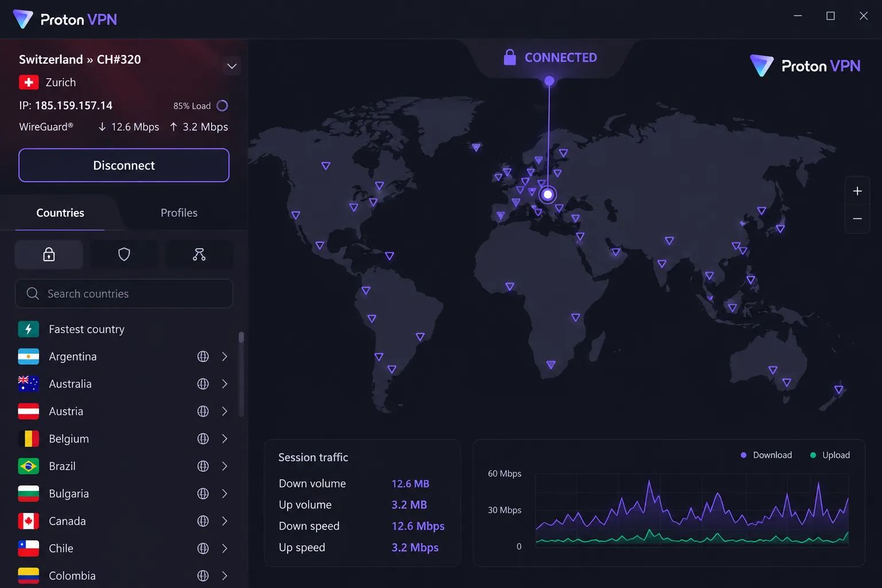Zoom in on the world map

(857, 191)
